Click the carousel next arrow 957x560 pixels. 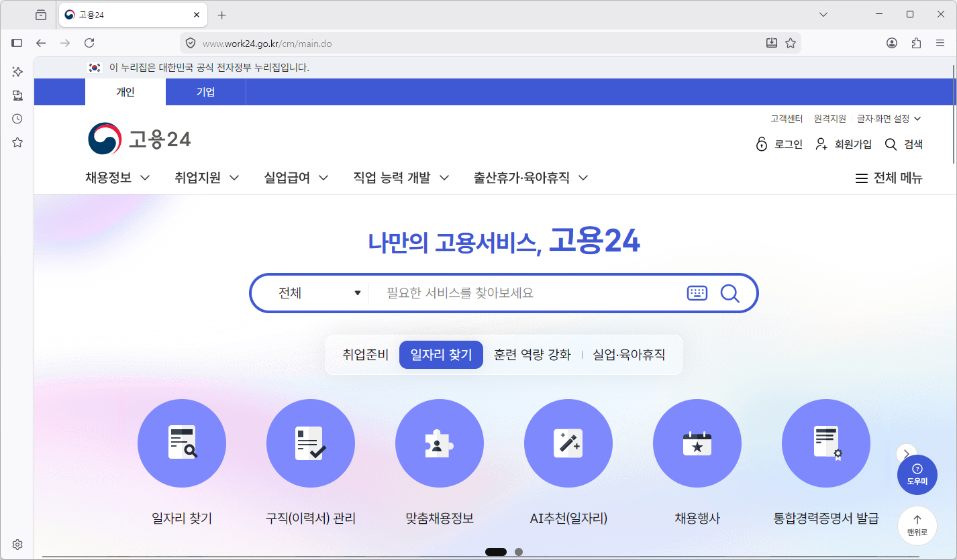[x=906, y=454]
